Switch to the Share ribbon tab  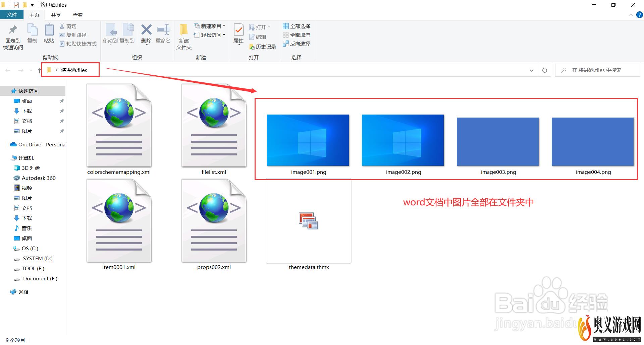[x=56, y=15]
